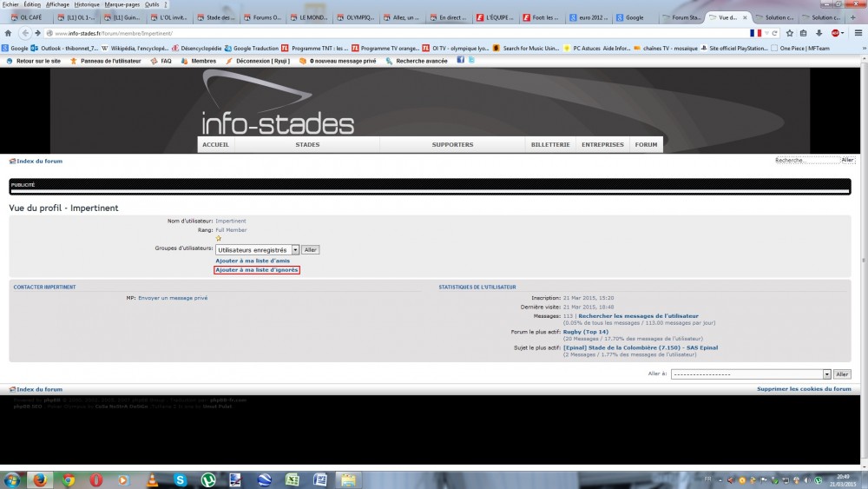The height and width of the screenshot is (489, 868).
Task: Open the downloads arrow icon
Action: pos(819,33)
